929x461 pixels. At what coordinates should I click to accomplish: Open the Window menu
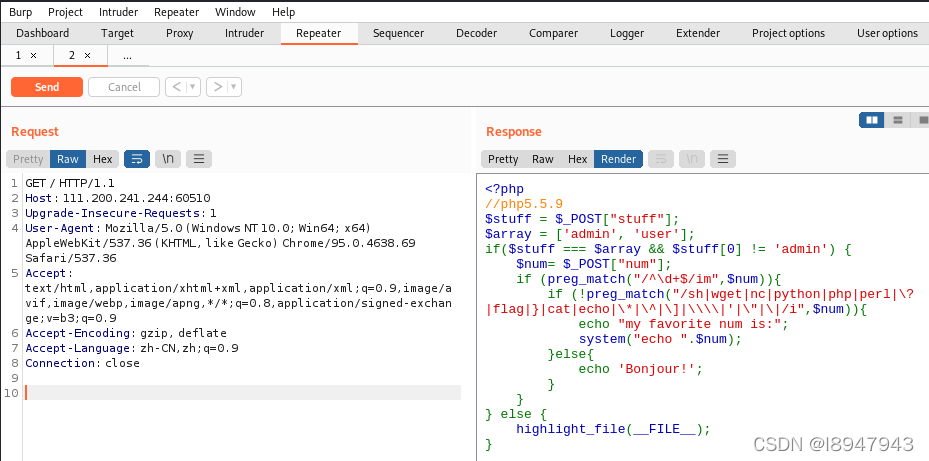235,12
